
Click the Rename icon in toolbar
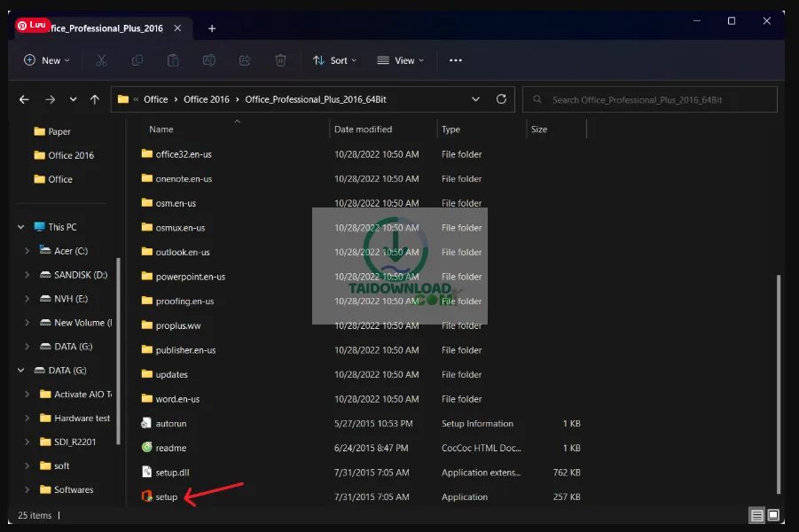(209, 60)
